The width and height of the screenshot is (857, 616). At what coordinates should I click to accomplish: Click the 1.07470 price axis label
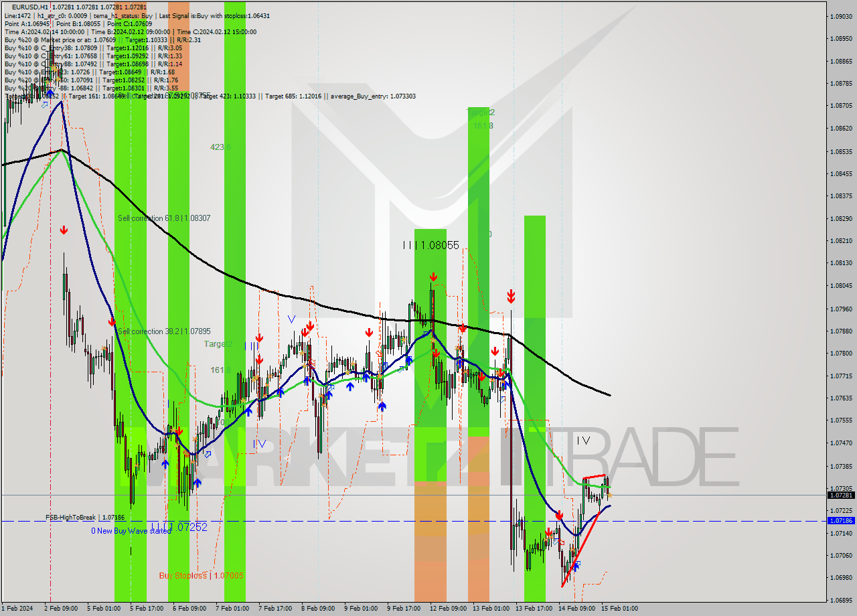(841, 443)
